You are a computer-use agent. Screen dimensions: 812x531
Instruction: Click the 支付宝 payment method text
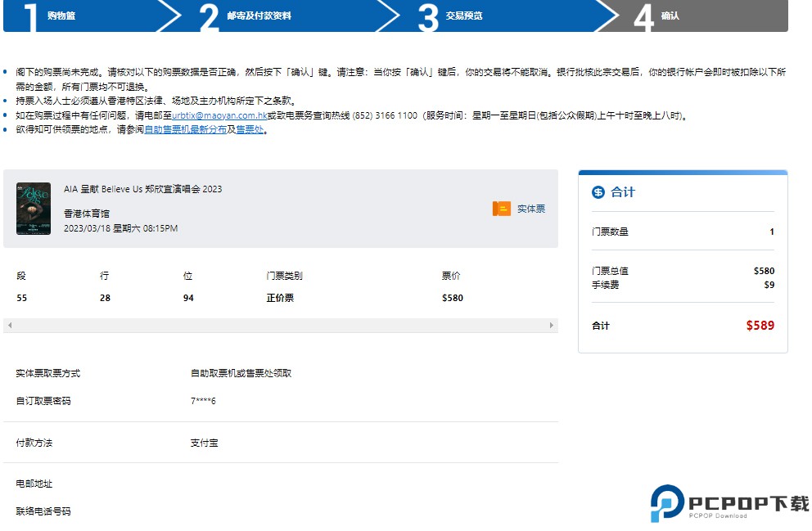(x=204, y=443)
